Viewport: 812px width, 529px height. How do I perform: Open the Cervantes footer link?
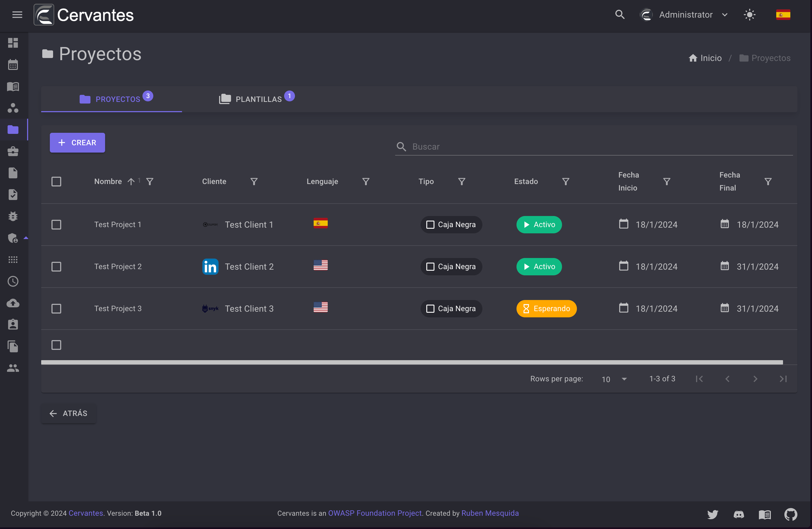86,513
